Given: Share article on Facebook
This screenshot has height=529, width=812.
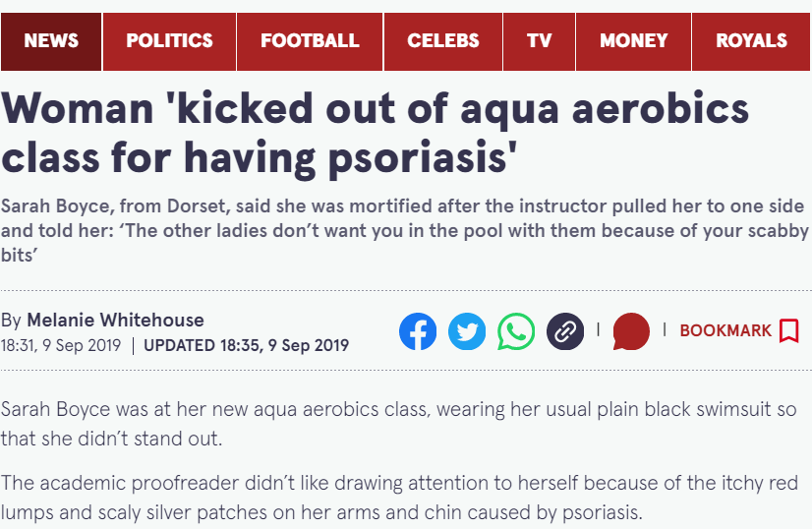Looking at the screenshot, I should pyautogui.click(x=418, y=331).
